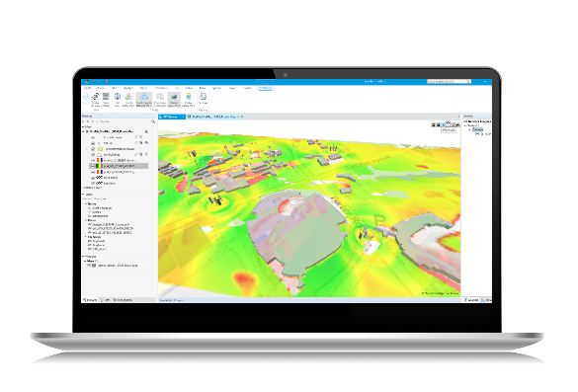Toggle checkbox of the first layer under the root map
The image size is (578, 392).
[93, 137]
